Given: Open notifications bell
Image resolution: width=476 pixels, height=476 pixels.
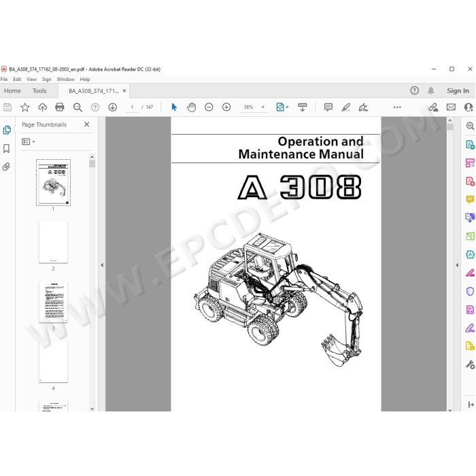Looking at the screenshot, I should [430, 90].
